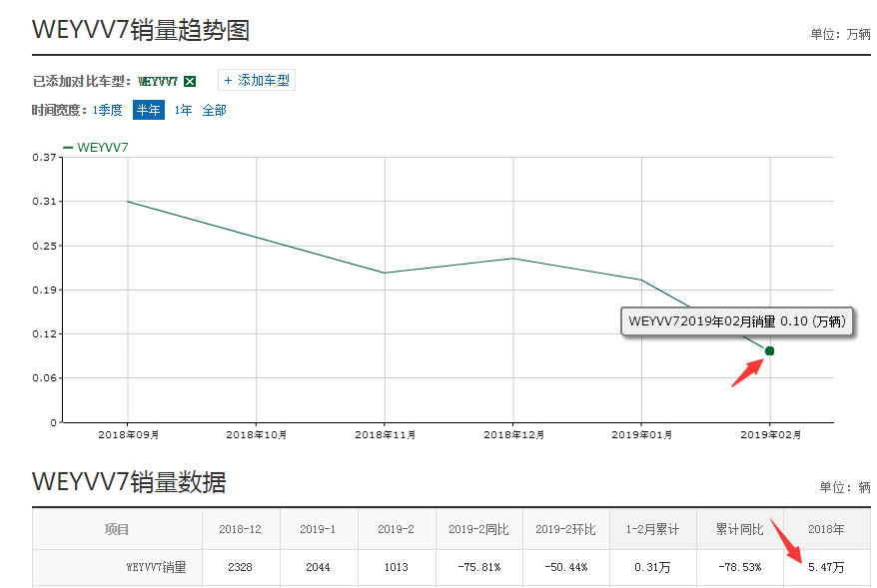Click the 项目 column header
This screenshot has height=588, width=877.
pos(117,529)
